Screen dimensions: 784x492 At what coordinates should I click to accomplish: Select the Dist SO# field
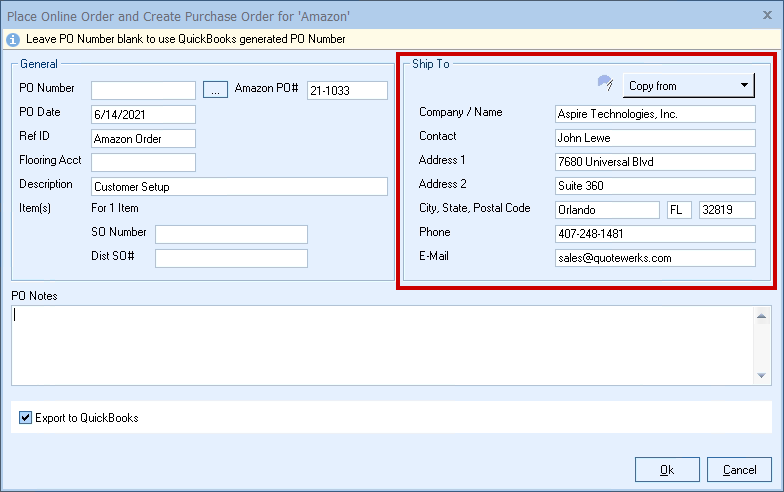coord(231,258)
